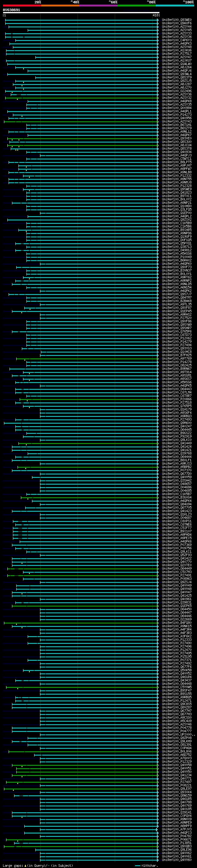Select hit UniRef100_B8XLF1
The width and height of the screenshot is (197, 868).
click(x=177, y=460)
